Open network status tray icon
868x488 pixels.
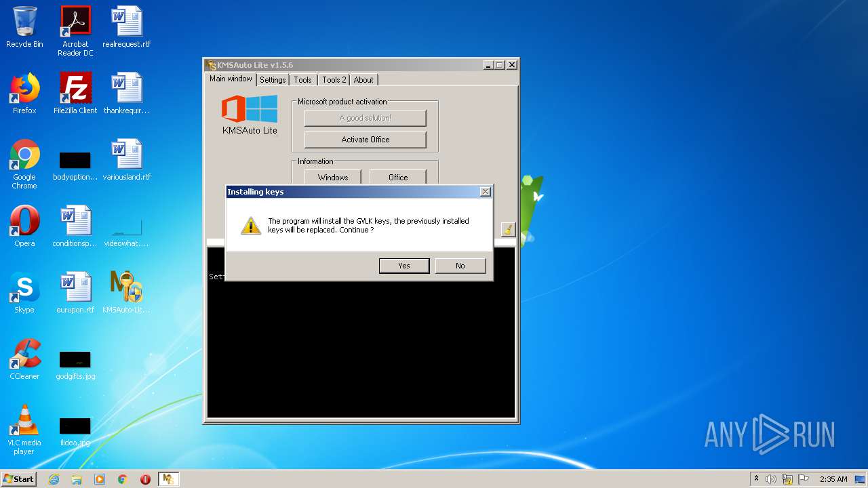tap(787, 479)
